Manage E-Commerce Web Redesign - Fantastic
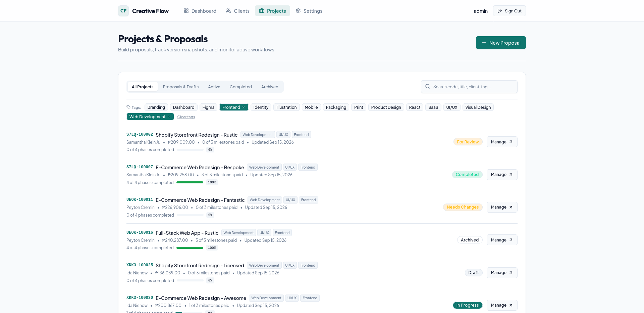 tap(502, 207)
